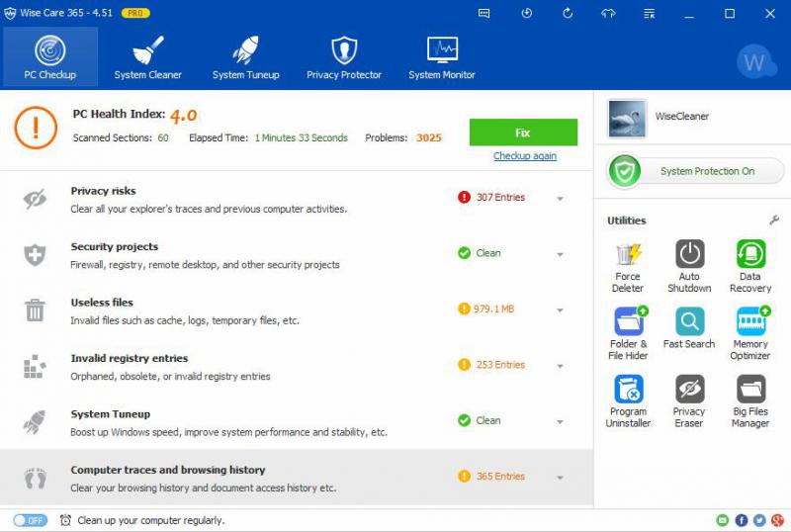Image resolution: width=791 pixels, height=532 pixels.
Task: Open the Auto Shutdown utility
Action: (689, 267)
